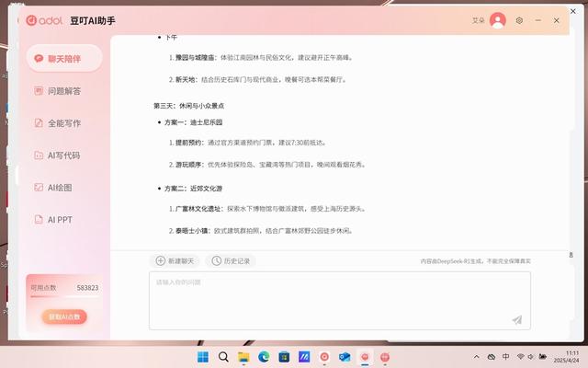Click the folder-code icon beside AI写代码

click(39, 155)
